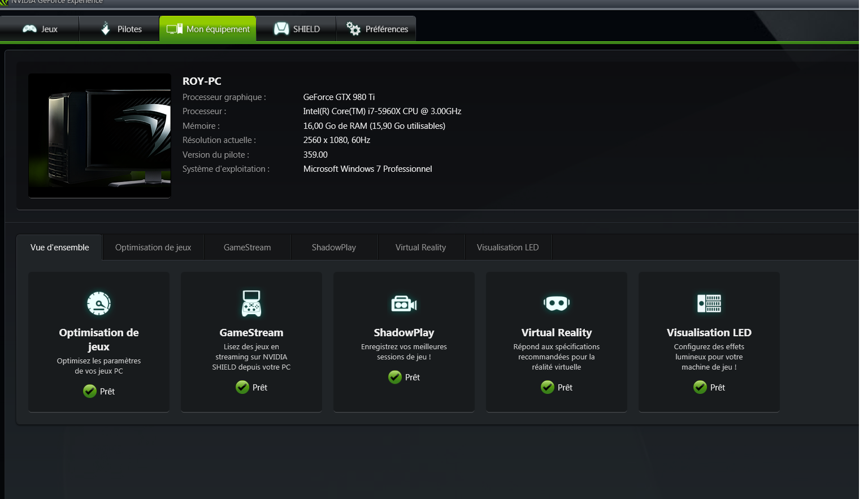This screenshot has width=868, height=499.
Task: Click the Processeur graphique label
Action: coord(224,97)
